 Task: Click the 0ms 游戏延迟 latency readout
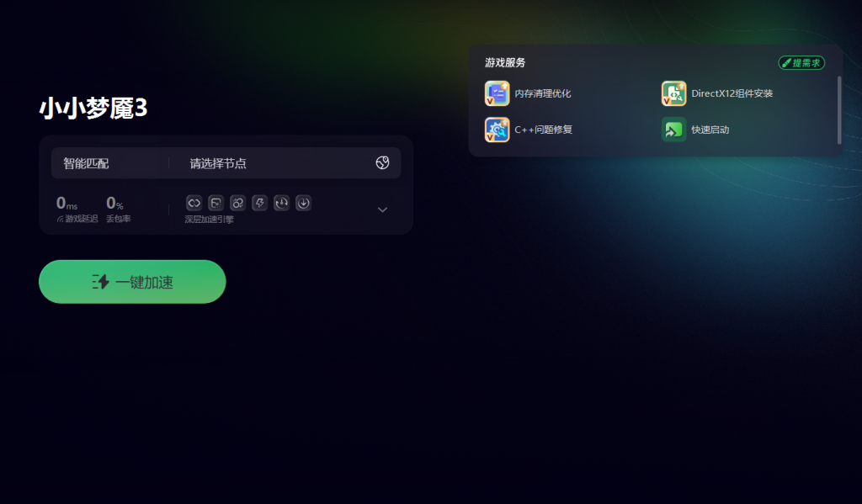click(x=77, y=209)
